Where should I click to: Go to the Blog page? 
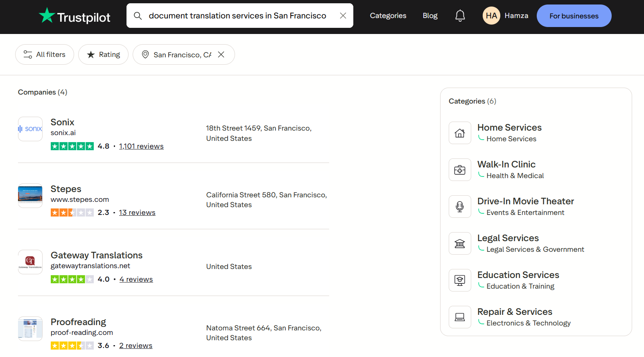430,16
